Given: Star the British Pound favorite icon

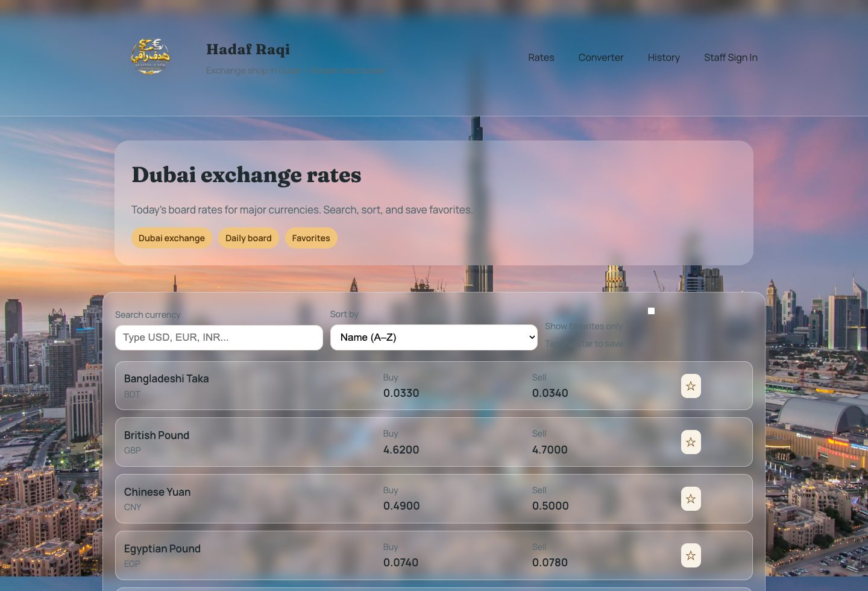Looking at the screenshot, I should point(691,442).
